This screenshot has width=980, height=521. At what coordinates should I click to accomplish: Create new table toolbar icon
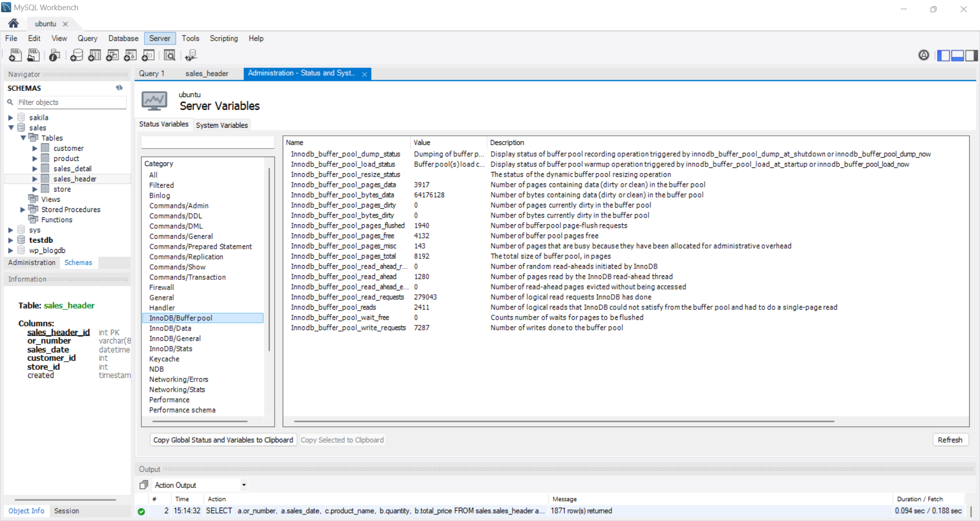click(94, 55)
